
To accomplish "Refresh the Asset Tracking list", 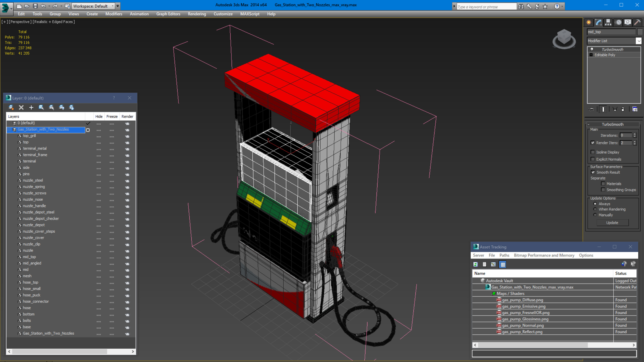I will 475,265.
